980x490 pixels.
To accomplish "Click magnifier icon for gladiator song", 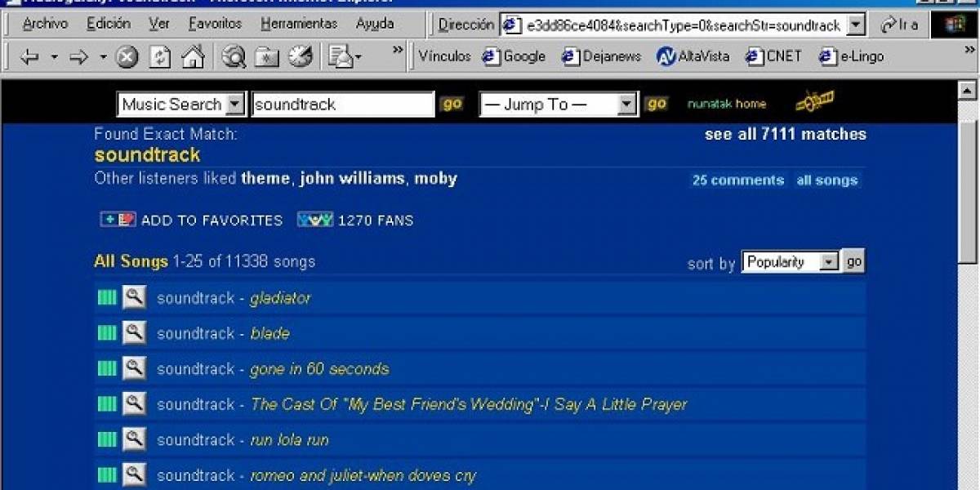I will 134,297.
